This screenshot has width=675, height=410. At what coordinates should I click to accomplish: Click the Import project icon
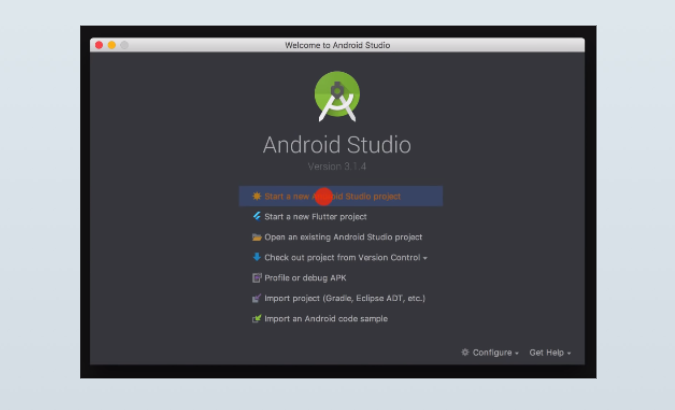257,298
